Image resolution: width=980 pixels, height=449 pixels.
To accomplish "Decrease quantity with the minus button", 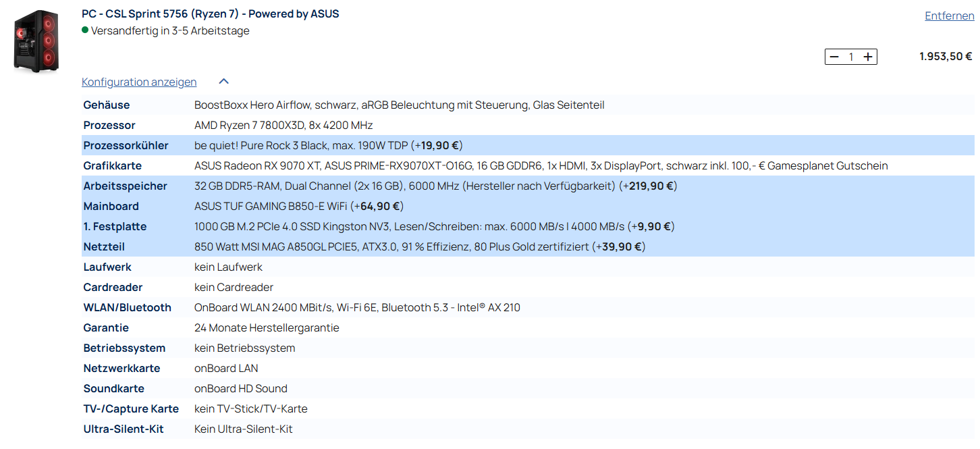I will [x=834, y=57].
